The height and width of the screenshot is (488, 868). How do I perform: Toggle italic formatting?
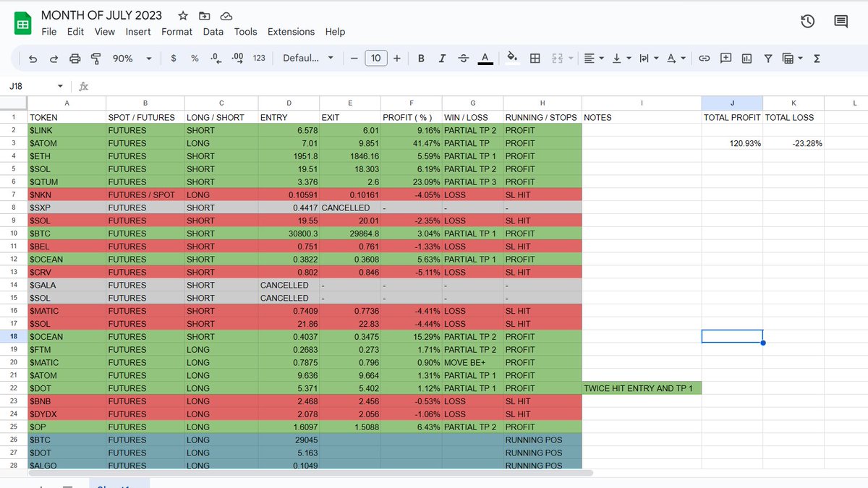[442, 59]
